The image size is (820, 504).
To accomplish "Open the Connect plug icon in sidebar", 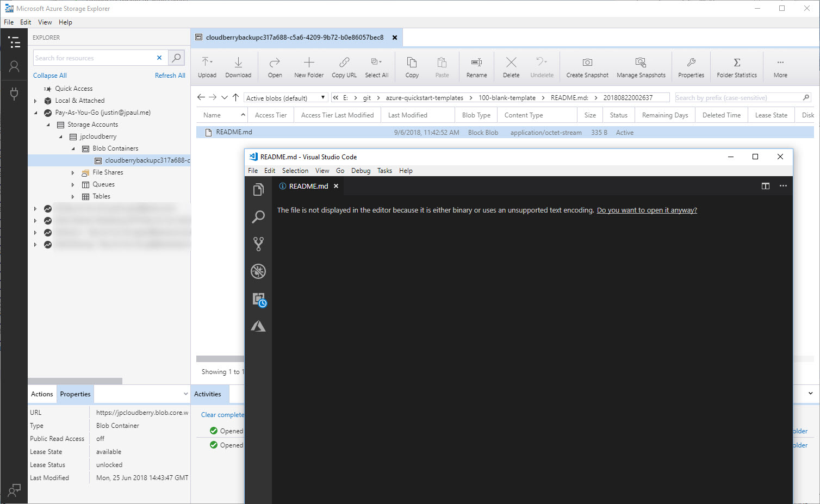I will [14, 94].
